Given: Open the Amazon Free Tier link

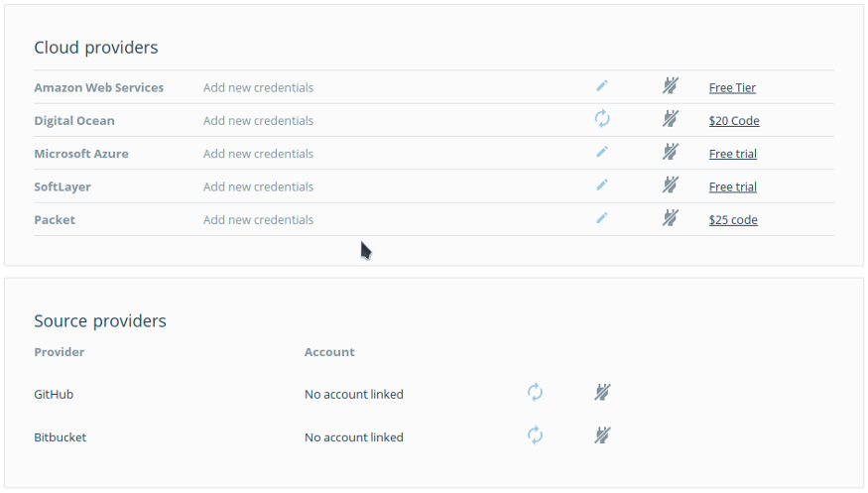Looking at the screenshot, I should 732,87.
